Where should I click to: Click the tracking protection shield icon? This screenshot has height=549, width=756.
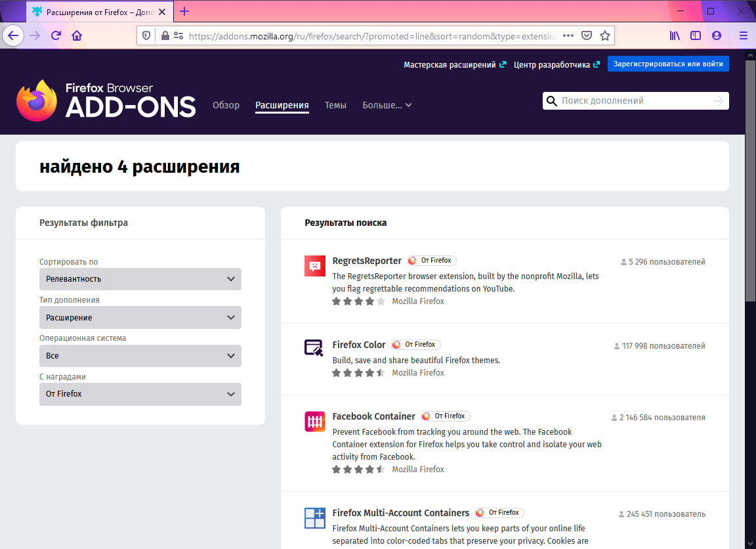coord(146,35)
